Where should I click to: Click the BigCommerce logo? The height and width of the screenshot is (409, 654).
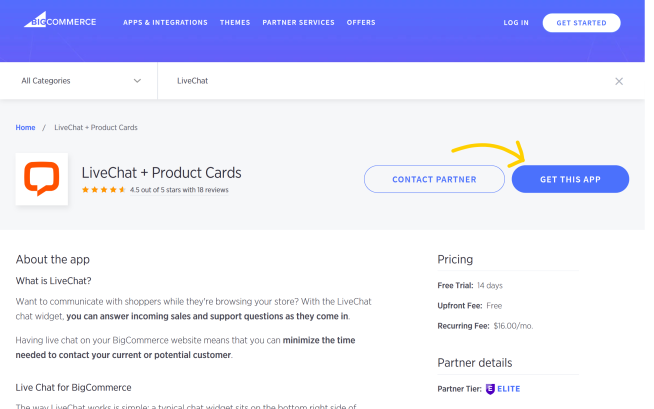pyautogui.click(x=60, y=20)
